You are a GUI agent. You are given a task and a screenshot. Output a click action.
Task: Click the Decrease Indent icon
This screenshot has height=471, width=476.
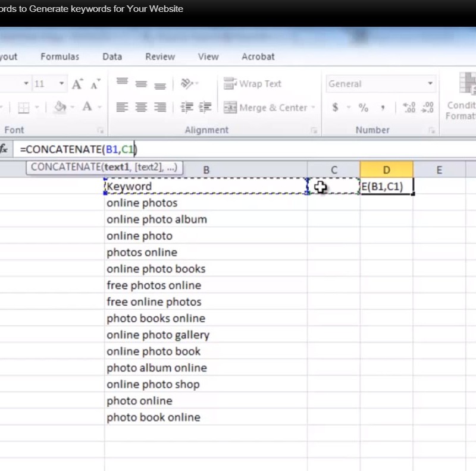point(187,108)
